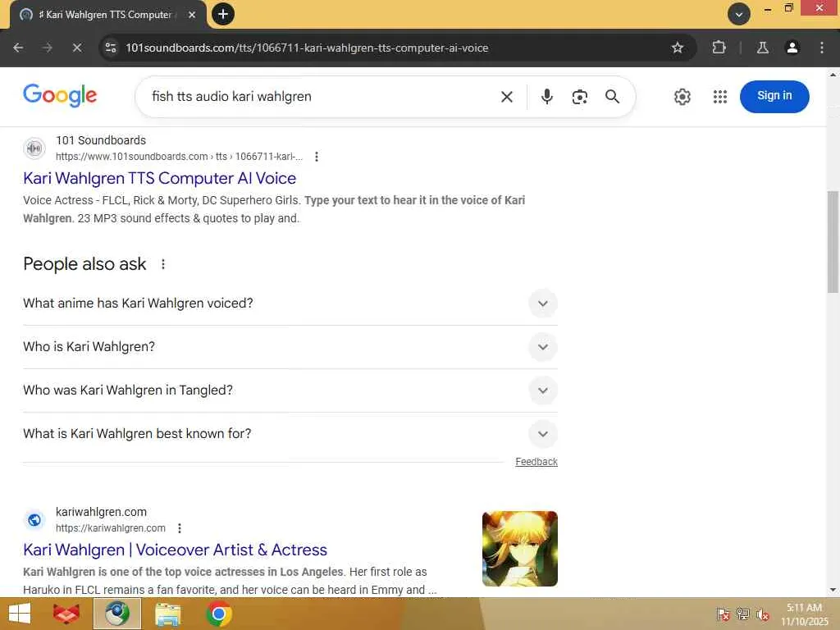Open Chrome Labs flask icon
840x630 pixels.
[x=762, y=48]
